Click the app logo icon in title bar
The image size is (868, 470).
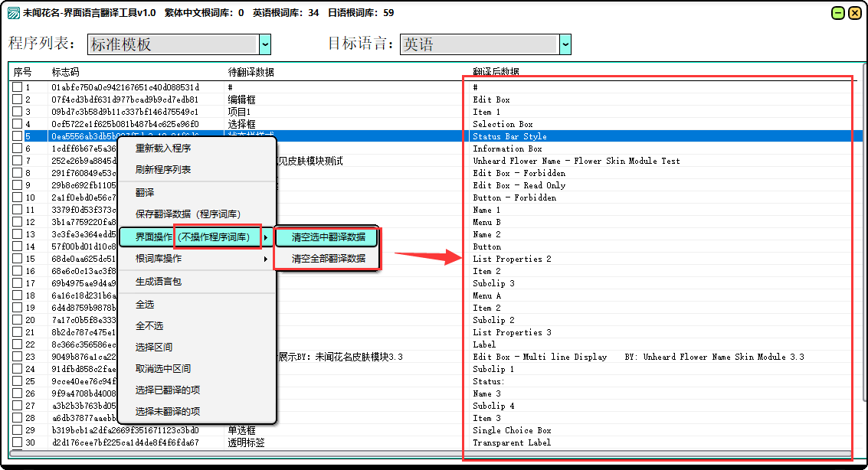pos(13,13)
